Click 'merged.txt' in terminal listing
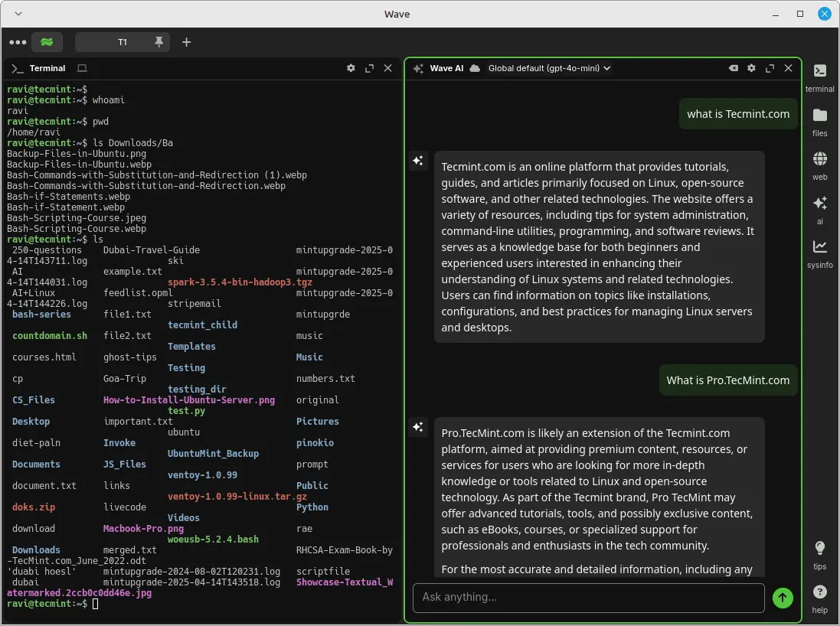840x626 pixels. [x=129, y=550]
